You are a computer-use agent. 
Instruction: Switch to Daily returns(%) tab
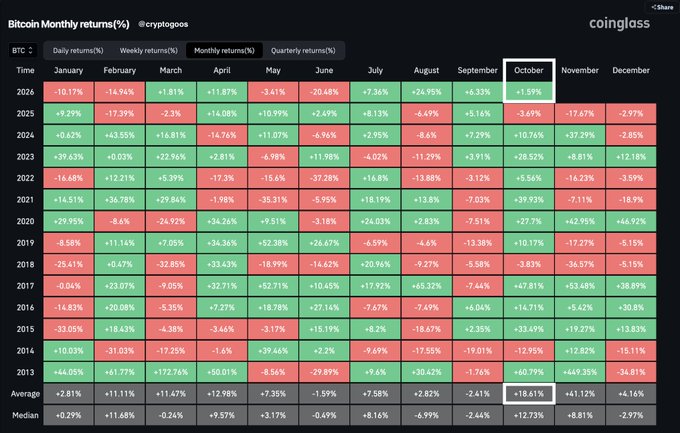click(x=78, y=50)
